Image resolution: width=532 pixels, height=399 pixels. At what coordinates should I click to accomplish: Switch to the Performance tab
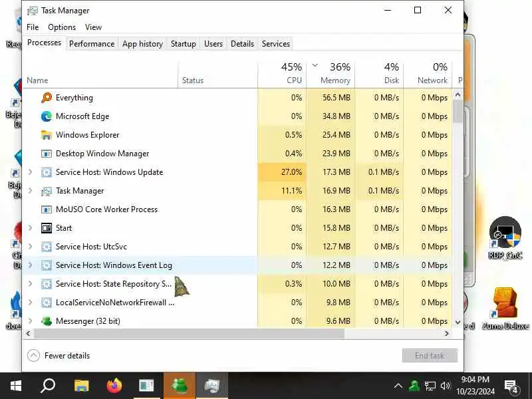click(x=92, y=44)
